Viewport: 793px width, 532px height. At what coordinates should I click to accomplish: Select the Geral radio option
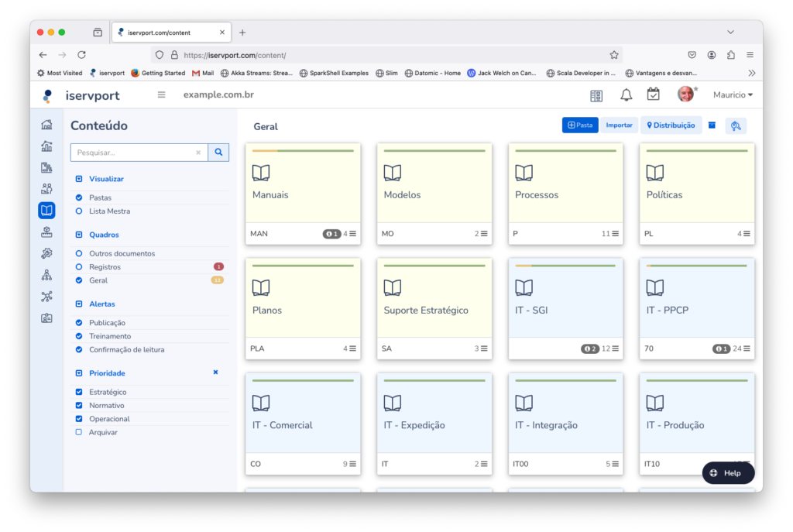pyautogui.click(x=79, y=280)
